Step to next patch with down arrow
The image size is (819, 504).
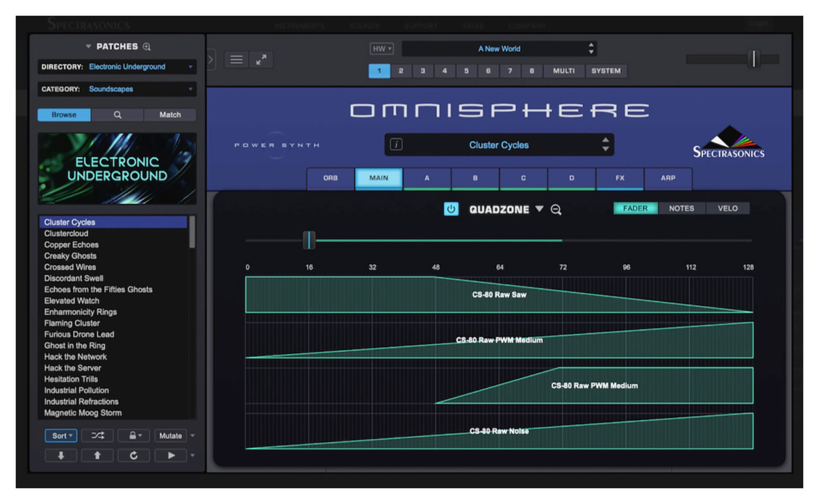tap(61, 456)
